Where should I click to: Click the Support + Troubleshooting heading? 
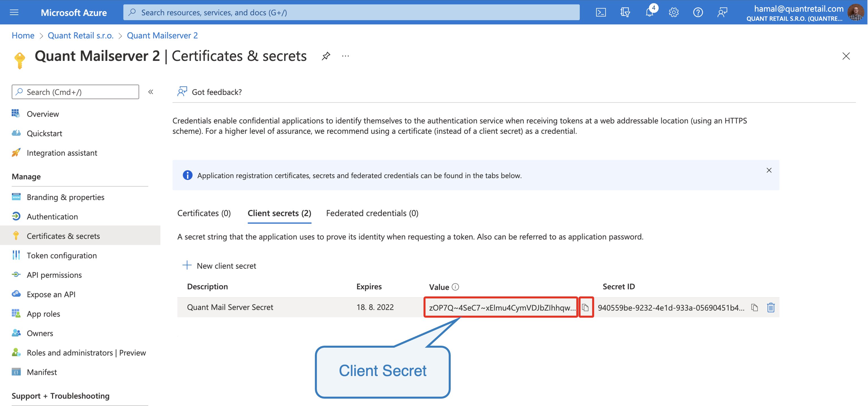tap(61, 396)
